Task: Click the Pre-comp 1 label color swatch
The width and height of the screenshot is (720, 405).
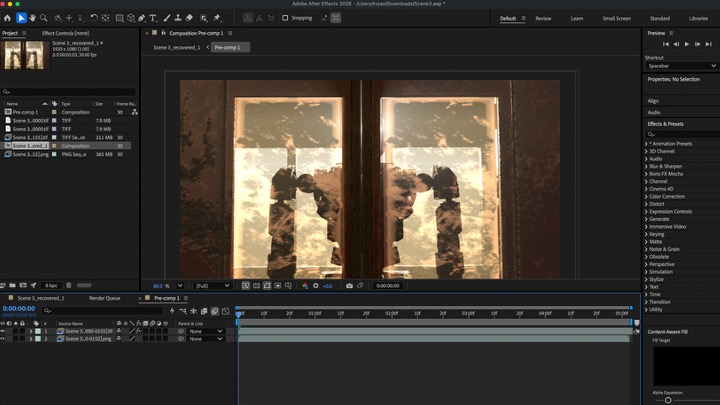Action: (x=54, y=112)
